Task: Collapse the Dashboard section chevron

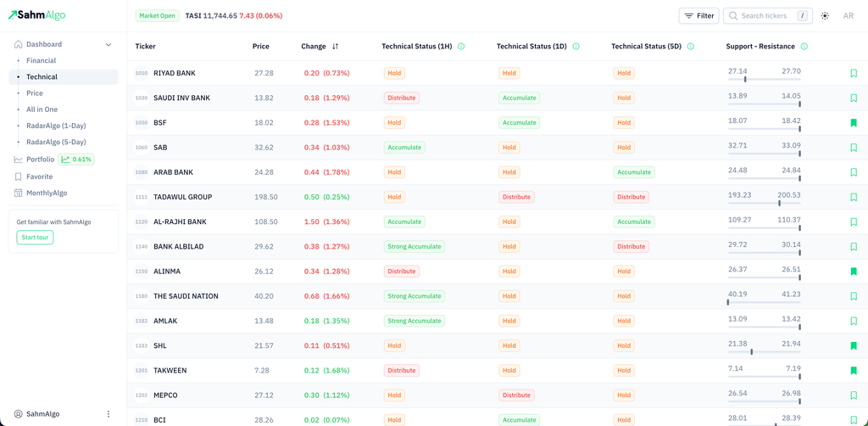Action: click(x=108, y=44)
